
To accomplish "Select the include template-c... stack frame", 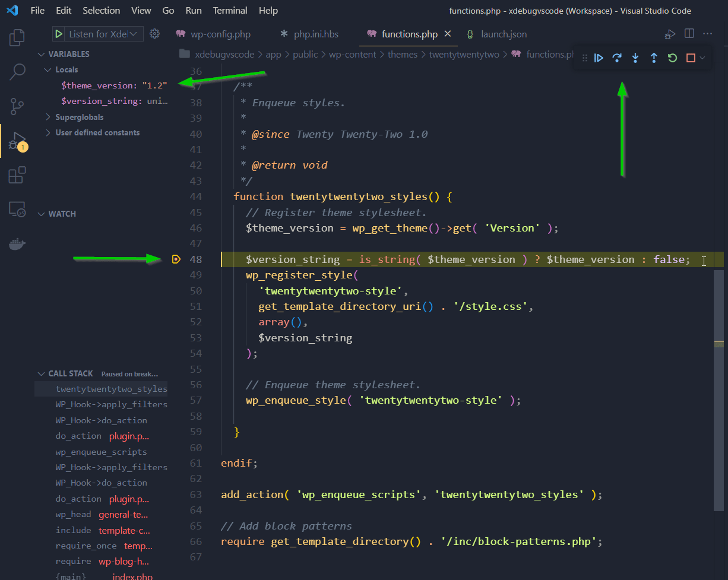I will coord(102,530).
